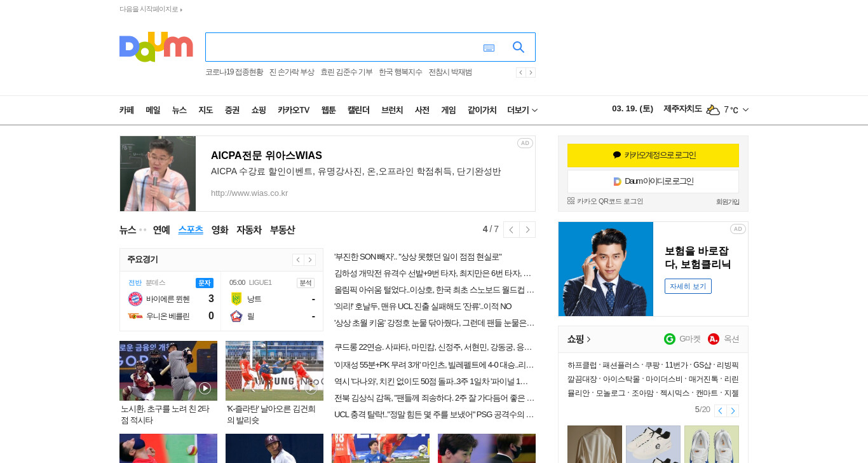Play the K-즐라탄 김건희 video

(311, 388)
